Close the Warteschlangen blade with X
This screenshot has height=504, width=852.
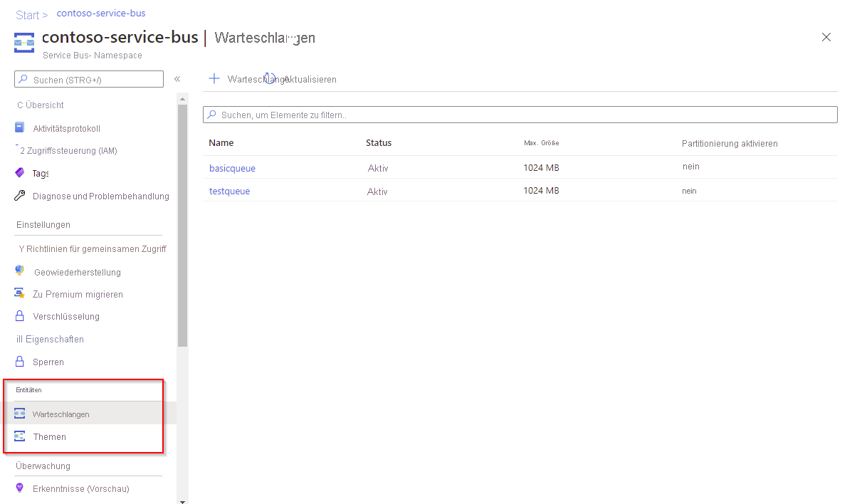826,37
